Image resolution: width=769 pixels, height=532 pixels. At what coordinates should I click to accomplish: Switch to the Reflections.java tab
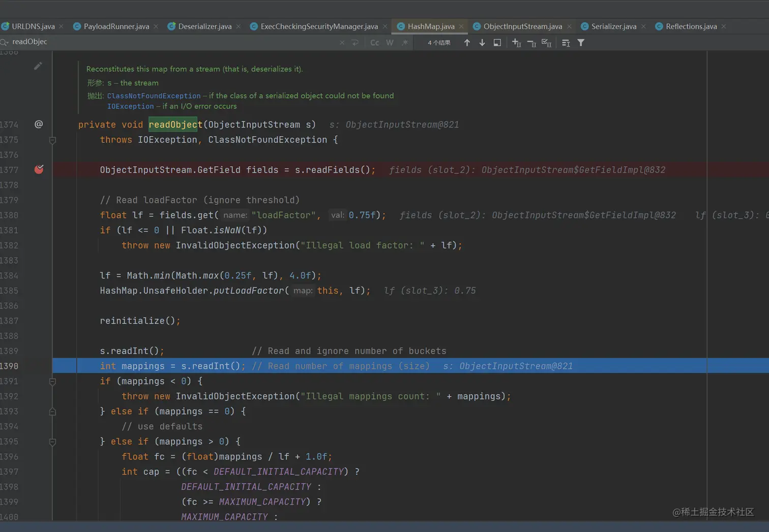[x=691, y=26]
